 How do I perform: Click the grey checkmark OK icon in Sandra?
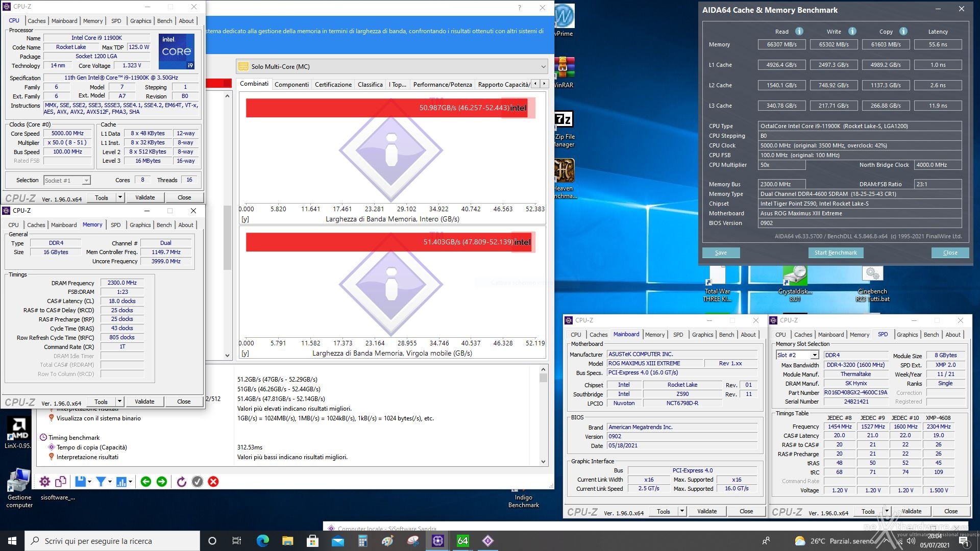[198, 482]
